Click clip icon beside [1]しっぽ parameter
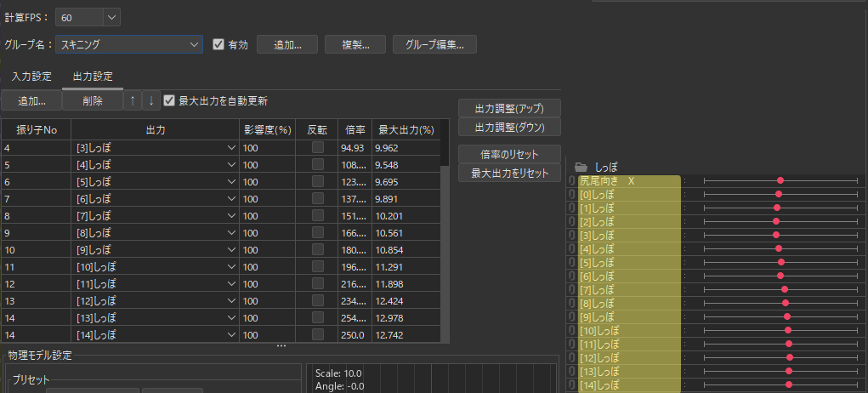This screenshot has width=868, height=393. coord(572,208)
